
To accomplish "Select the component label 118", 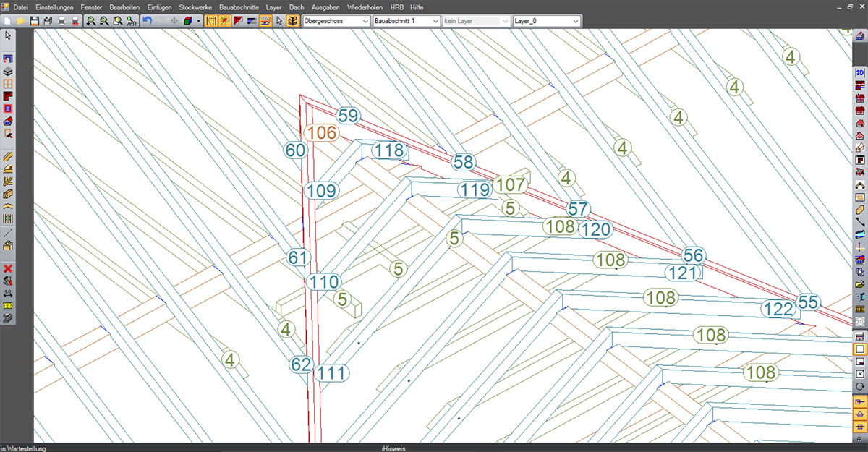I will click(389, 150).
